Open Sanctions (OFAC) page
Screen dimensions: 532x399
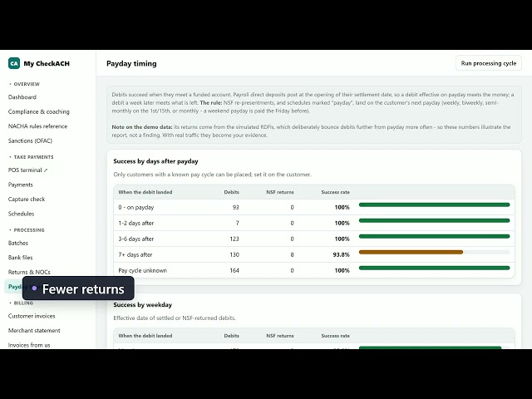tap(30, 140)
